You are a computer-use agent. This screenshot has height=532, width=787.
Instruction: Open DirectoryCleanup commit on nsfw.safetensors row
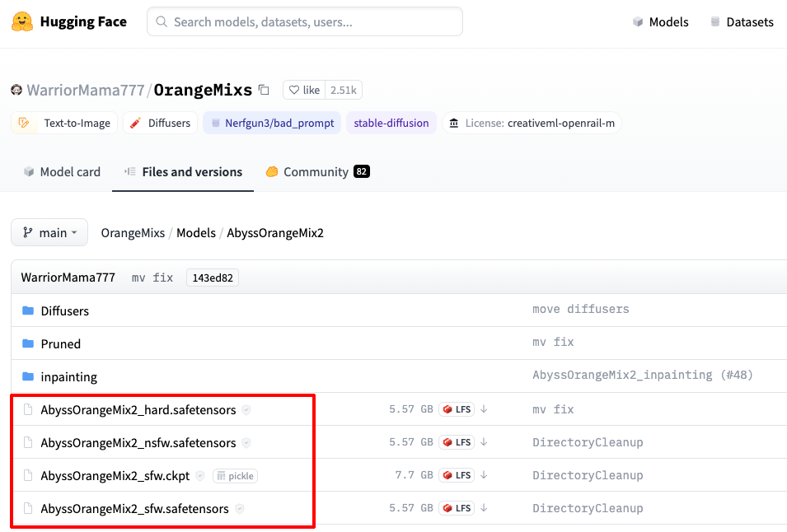coord(588,442)
